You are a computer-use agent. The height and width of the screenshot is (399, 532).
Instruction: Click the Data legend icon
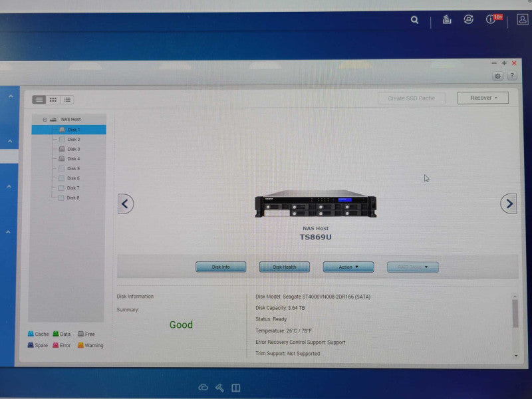tap(56, 334)
